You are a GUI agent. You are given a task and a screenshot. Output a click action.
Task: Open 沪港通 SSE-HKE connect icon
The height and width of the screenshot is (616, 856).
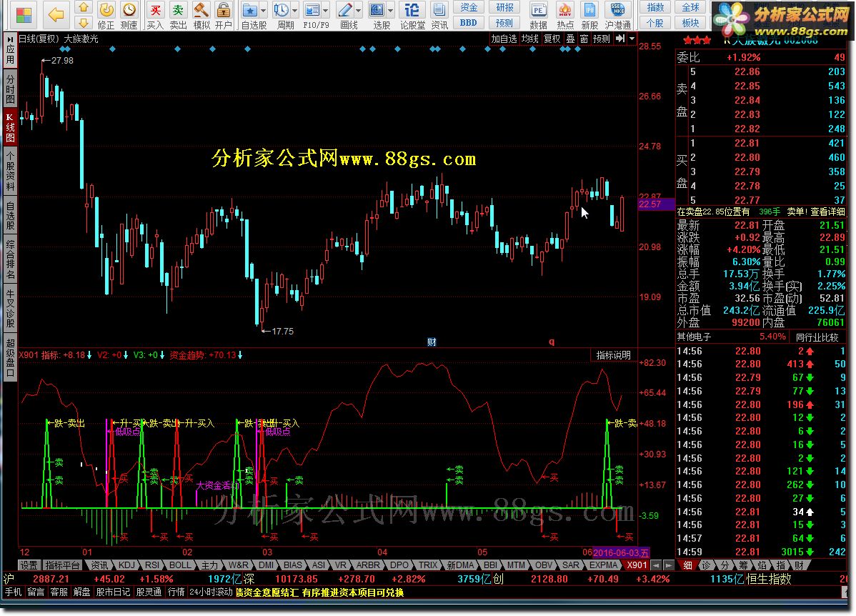tap(617, 15)
